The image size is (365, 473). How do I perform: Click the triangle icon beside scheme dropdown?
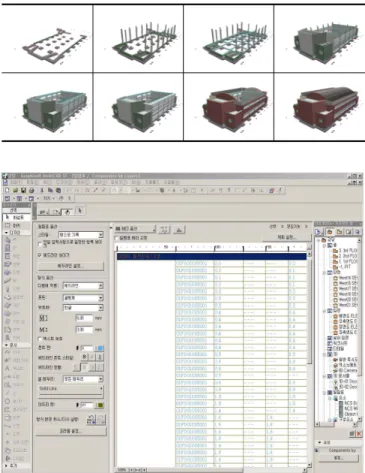(179, 230)
